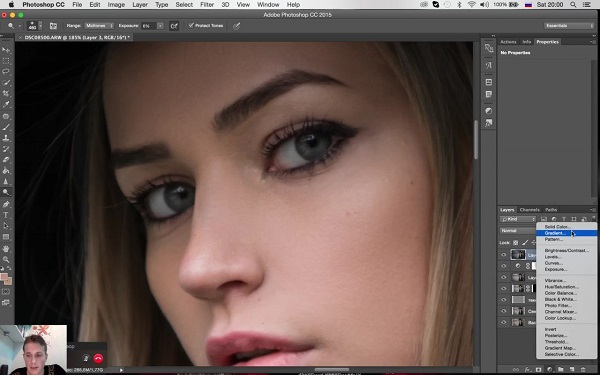Hide the top layer using eye icon
600x375 pixels.
click(504, 255)
